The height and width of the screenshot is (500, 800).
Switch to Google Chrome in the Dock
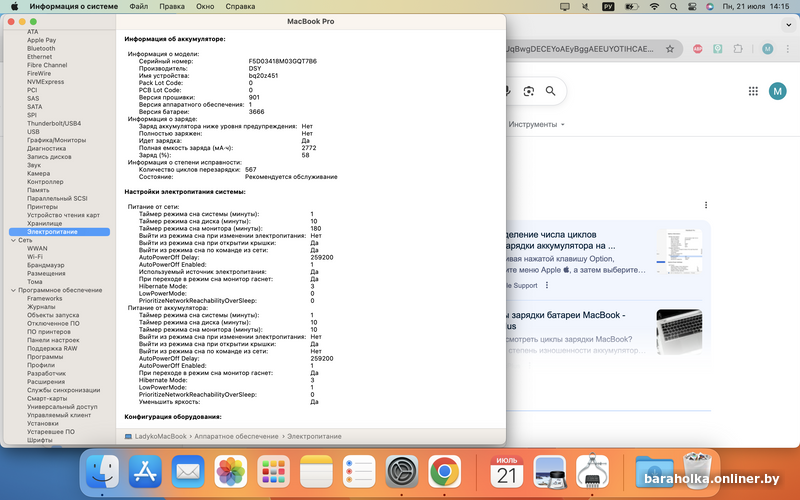(444, 471)
